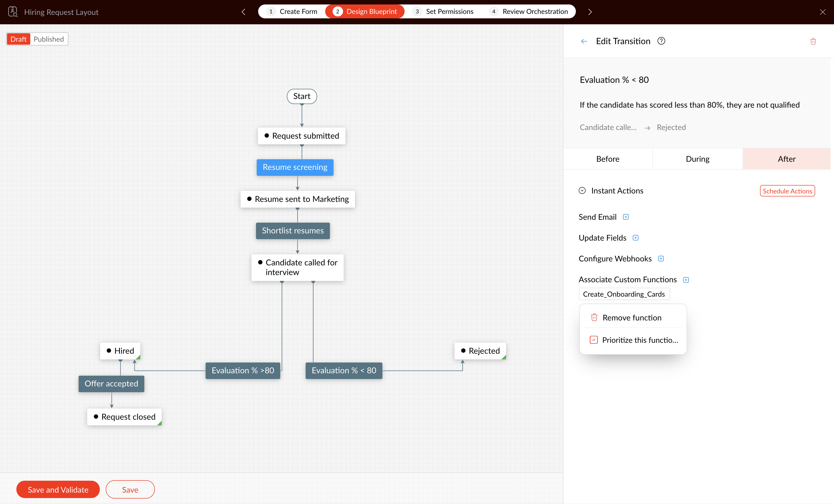
Task: Go back using the blue arrow
Action: [584, 41]
